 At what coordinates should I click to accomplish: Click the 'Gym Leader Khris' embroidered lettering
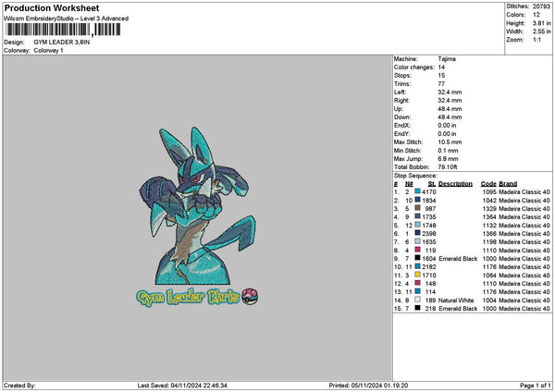tap(187, 297)
